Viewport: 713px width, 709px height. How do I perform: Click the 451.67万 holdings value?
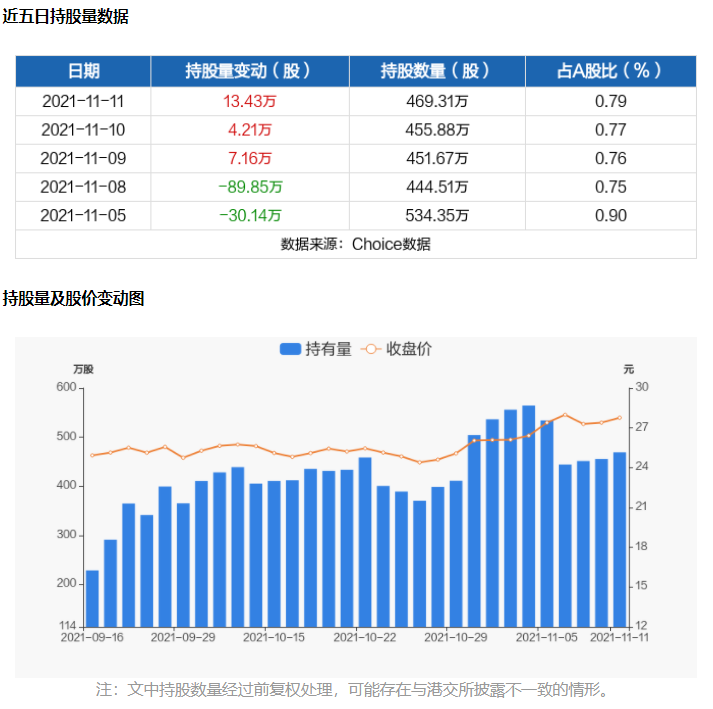click(437, 159)
